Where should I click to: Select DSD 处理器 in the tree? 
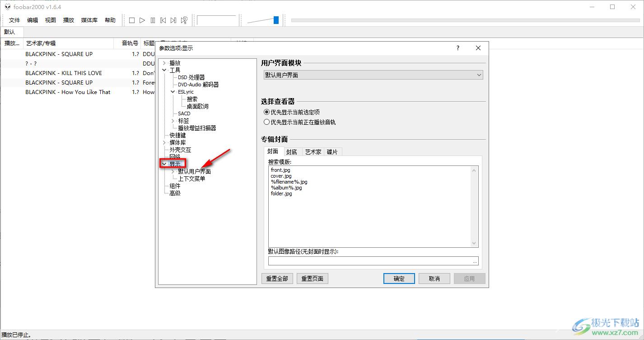[191, 77]
